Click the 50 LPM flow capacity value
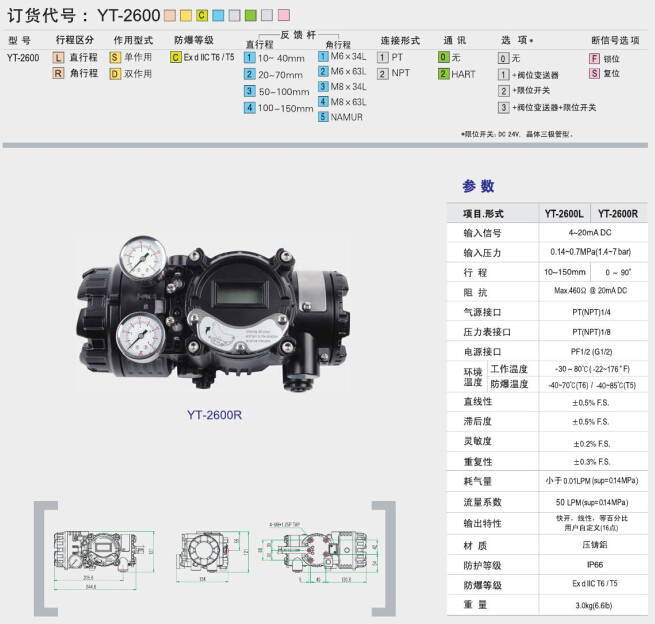The height and width of the screenshot is (624, 655). [592, 502]
